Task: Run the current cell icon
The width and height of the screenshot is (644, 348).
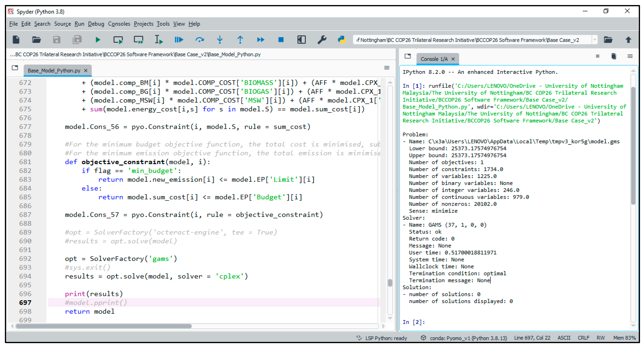Action: pyautogui.click(x=118, y=40)
